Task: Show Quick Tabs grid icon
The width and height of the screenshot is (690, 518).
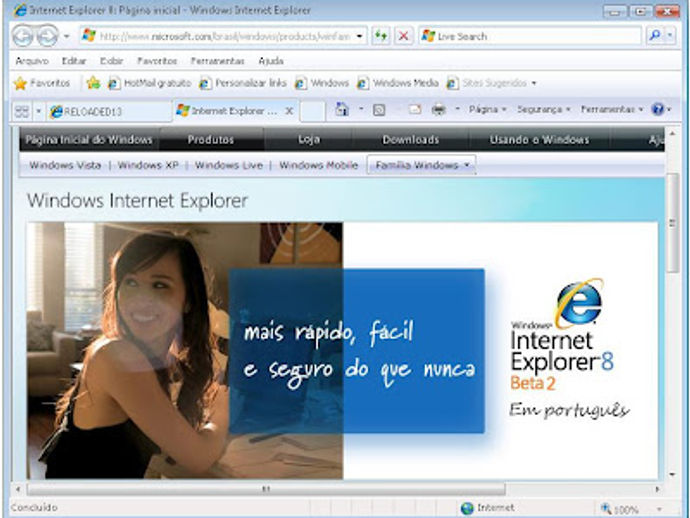Action: coord(22,111)
